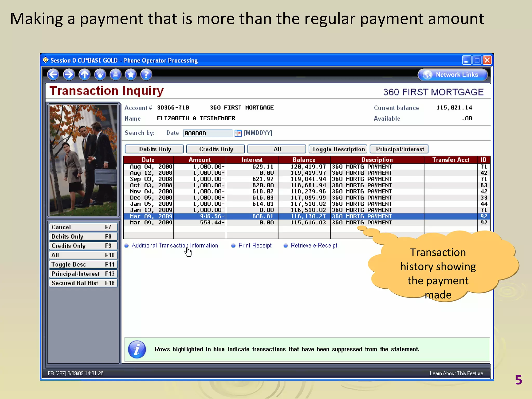This screenshot has height=399, width=532.
Task: Click the Interest column header
Action: (252, 160)
